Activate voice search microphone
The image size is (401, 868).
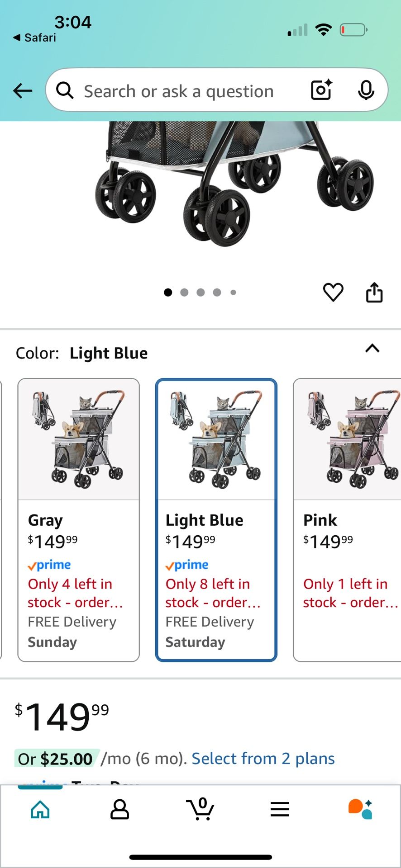coord(366,90)
